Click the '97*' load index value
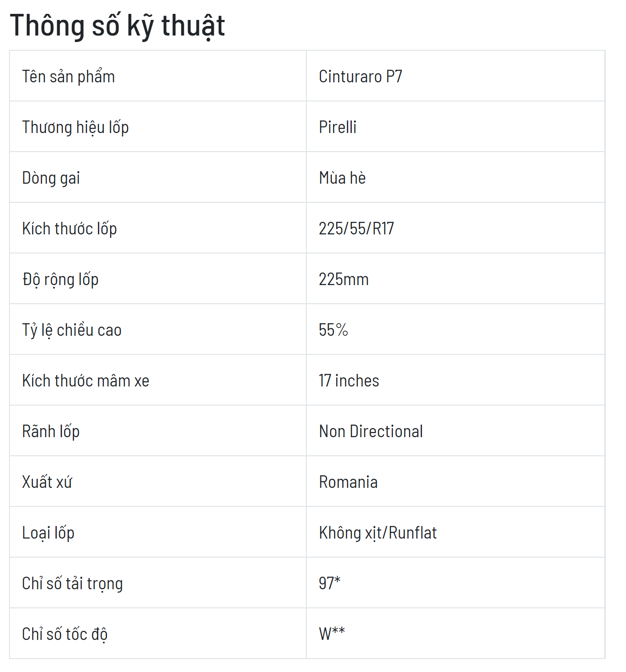 pos(330,583)
